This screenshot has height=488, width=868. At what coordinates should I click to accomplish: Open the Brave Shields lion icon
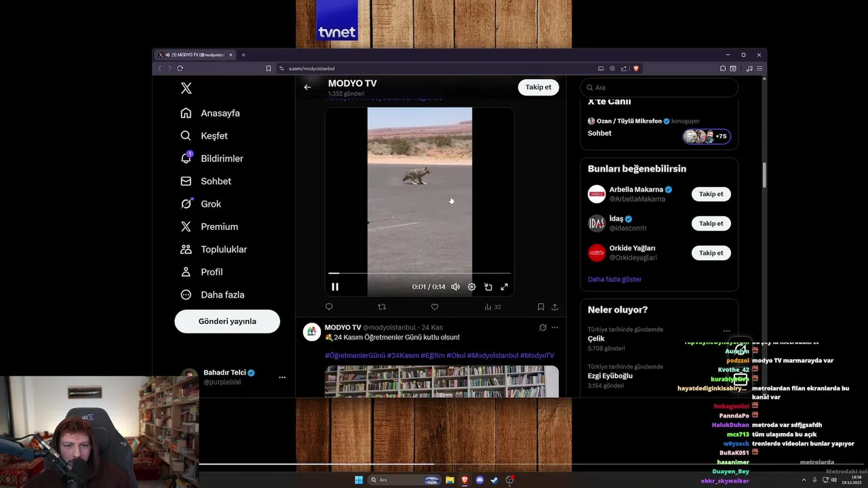tap(636, 68)
